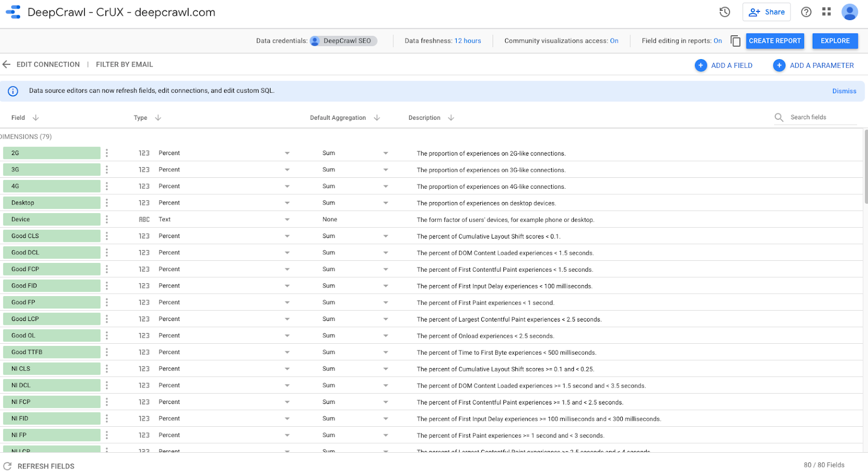Select the NI DCL field name

tap(52, 385)
